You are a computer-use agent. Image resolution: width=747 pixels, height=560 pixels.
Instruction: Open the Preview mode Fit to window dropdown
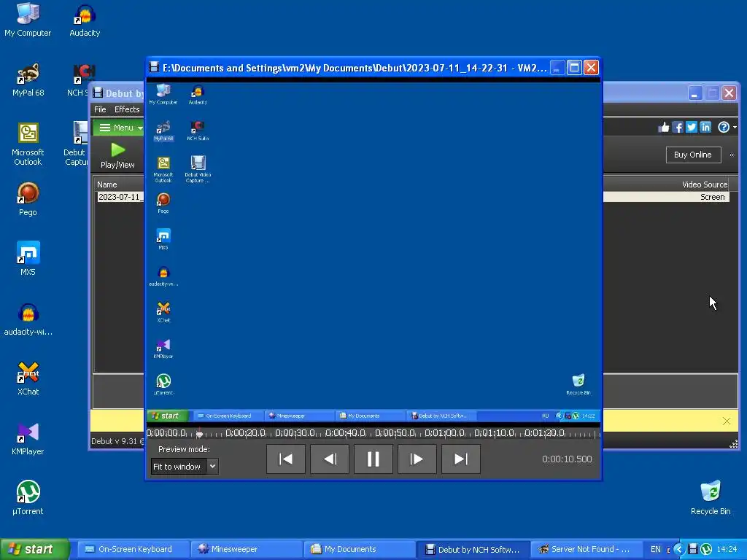point(185,467)
